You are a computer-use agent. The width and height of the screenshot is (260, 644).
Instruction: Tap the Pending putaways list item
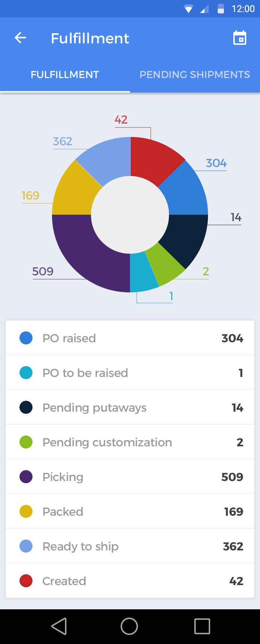point(130,407)
